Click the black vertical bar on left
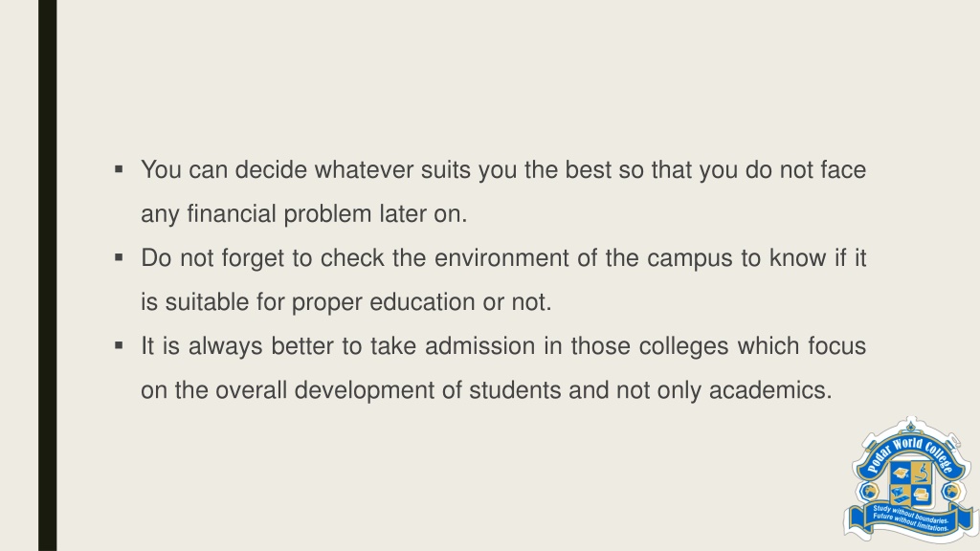Screen dimensions: 980x551 tap(48, 275)
